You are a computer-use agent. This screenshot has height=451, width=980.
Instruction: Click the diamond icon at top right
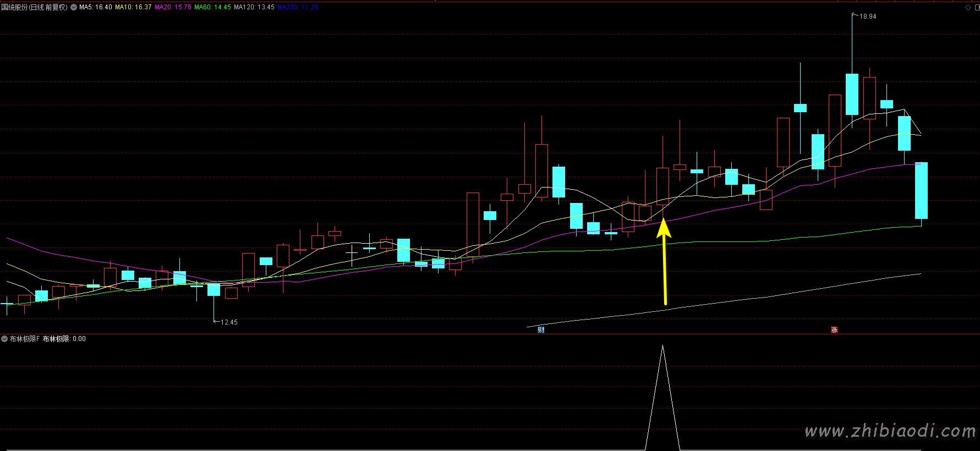[x=968, y=7]
